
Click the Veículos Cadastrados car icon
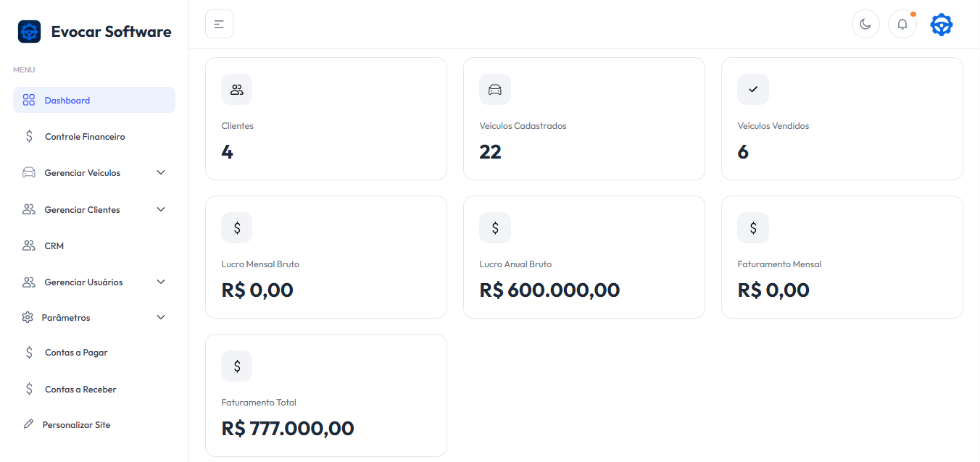494,90
